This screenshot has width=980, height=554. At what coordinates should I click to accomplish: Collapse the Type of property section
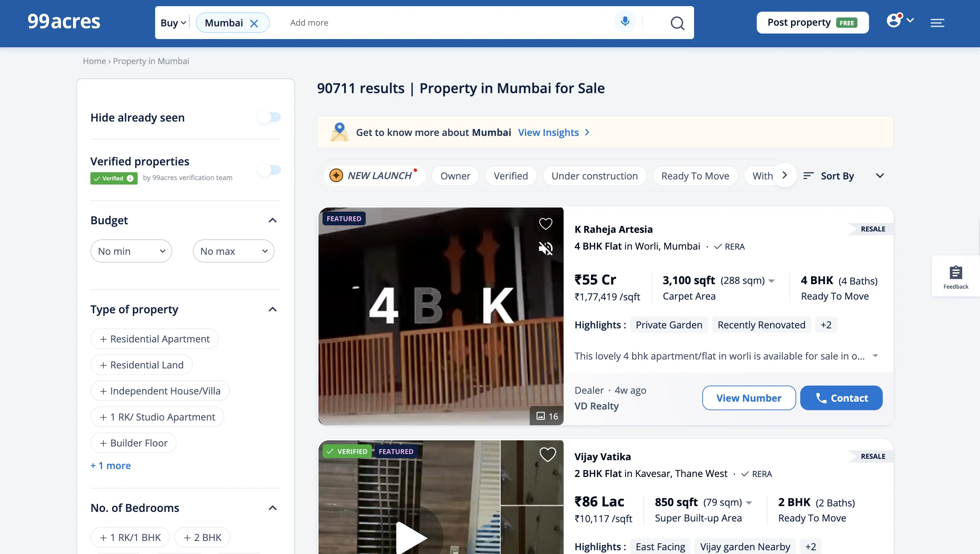(x=272, y=309)
